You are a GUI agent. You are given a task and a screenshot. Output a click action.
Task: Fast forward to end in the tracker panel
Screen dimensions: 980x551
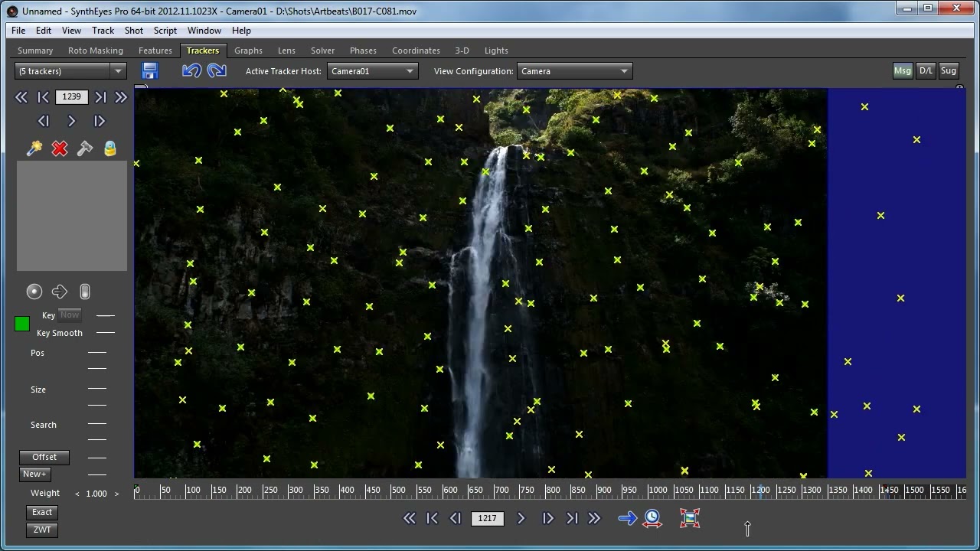pyautogui.click(x=121, y=97)
